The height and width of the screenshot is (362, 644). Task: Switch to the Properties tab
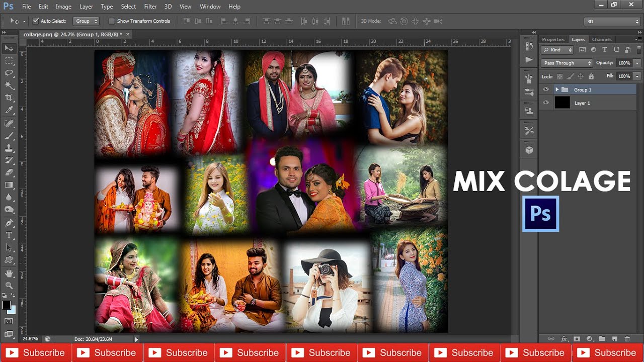553,39
